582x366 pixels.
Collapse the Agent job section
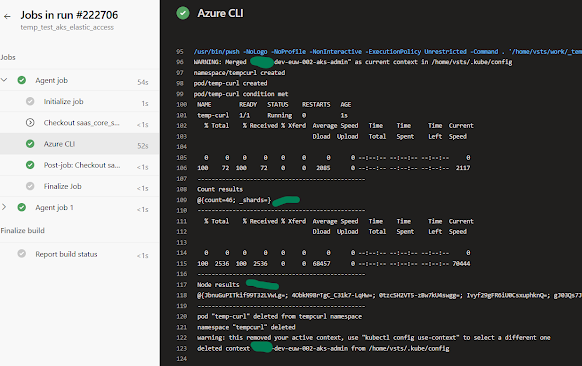pyautogui.click(x=4, y=80)
